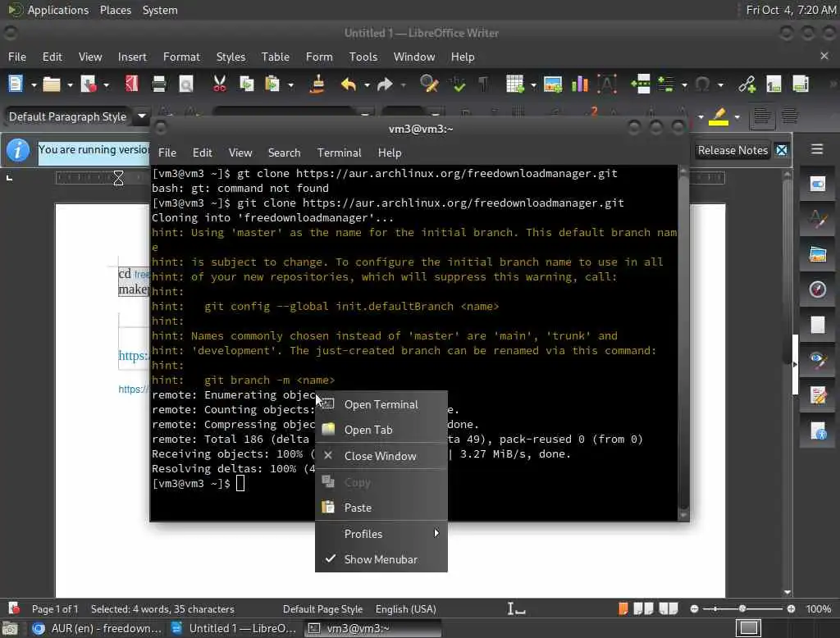
Task: Open the Styles deck in Writer sidebar
Action: point(818,219)
